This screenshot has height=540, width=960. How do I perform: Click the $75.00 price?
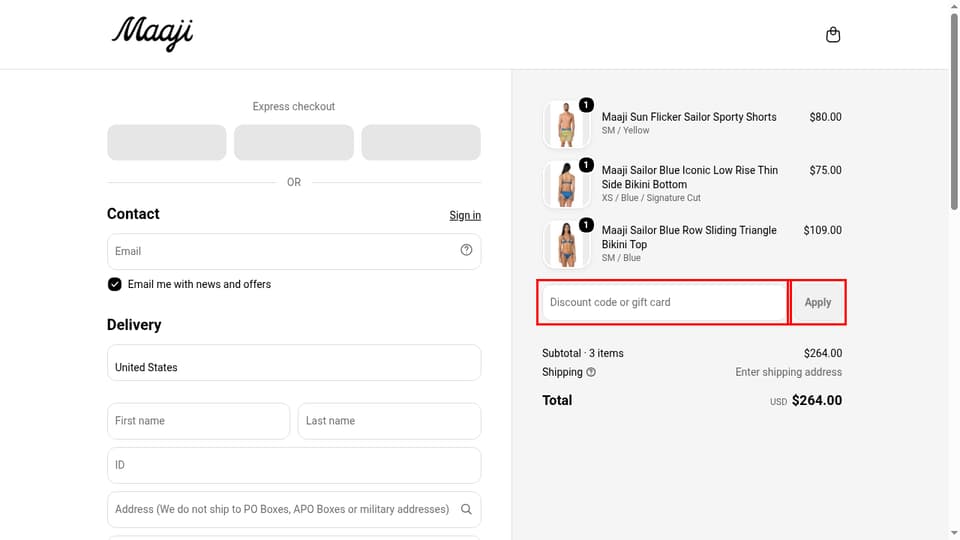pos(825,170)
